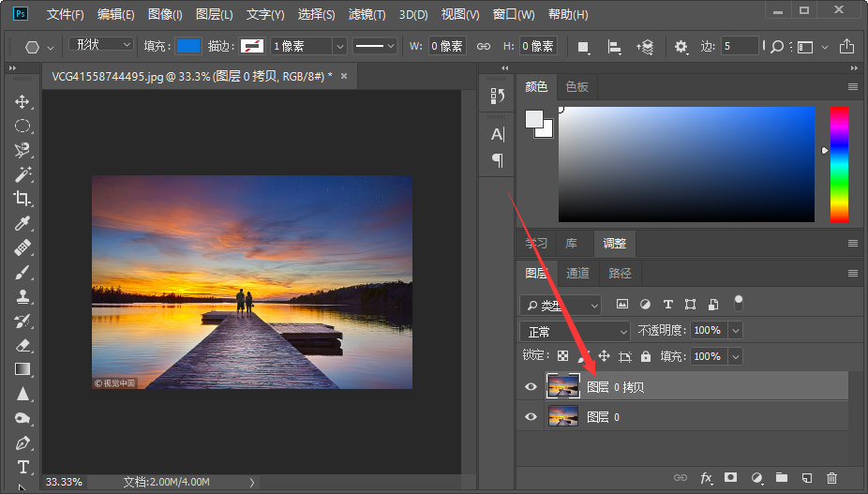The height and width of the screenshot is (494, 868).
Task: Click the delete layer trash icon
Action: pos(831,478)
